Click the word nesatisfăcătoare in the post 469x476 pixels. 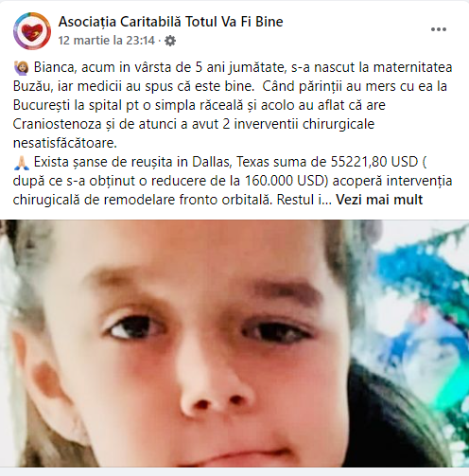[65, 143]
